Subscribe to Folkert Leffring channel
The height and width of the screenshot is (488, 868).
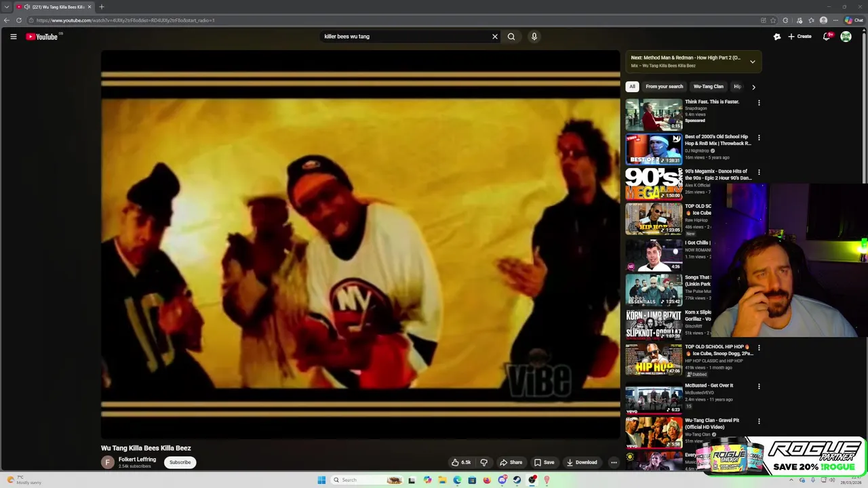click(180, 462)
